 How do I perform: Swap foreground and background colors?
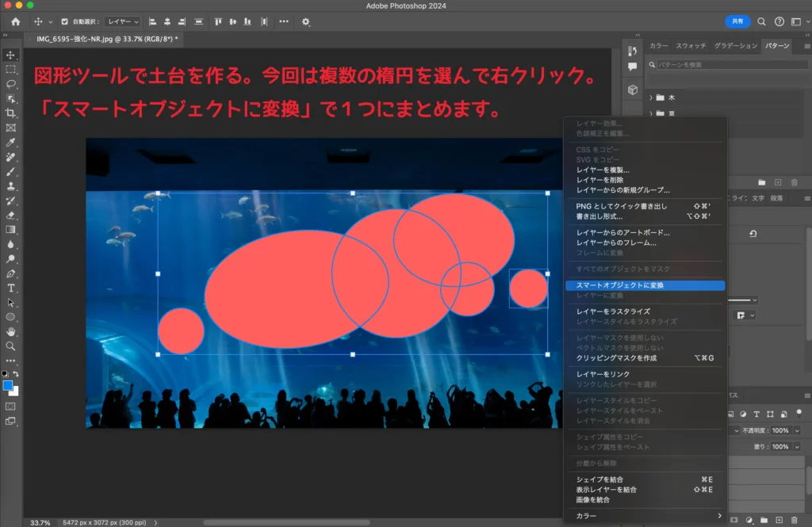pos(16,373)
